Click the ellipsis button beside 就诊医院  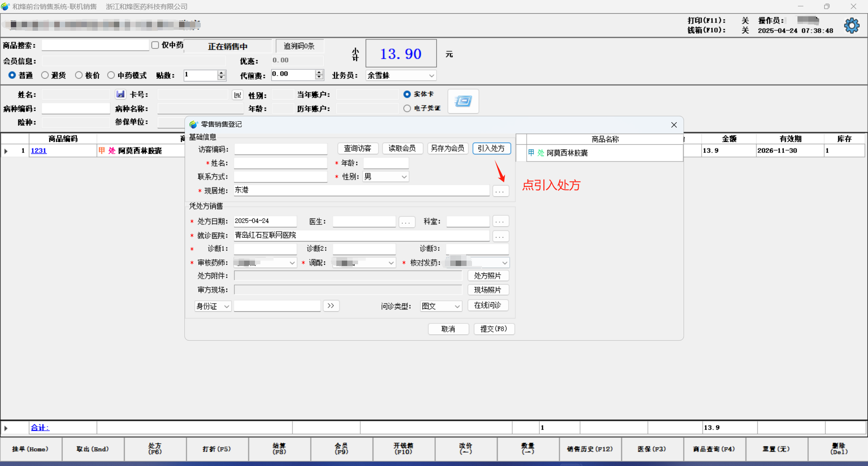500,236
